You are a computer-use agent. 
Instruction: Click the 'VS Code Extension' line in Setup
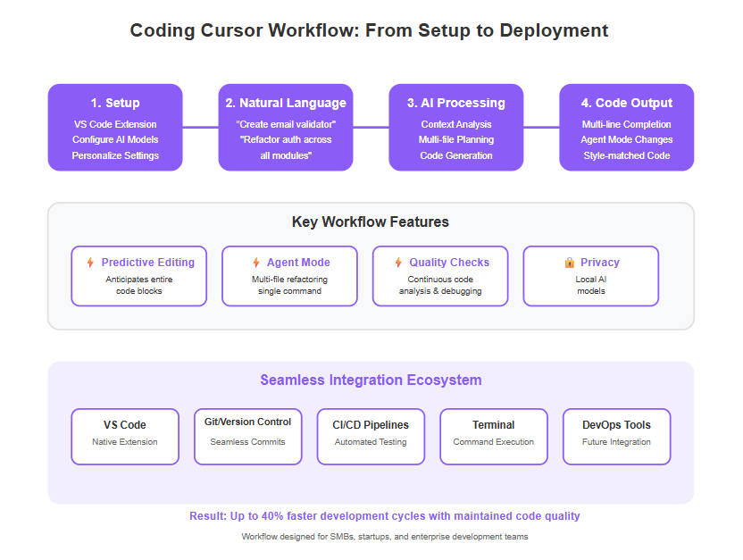(115, 124)
